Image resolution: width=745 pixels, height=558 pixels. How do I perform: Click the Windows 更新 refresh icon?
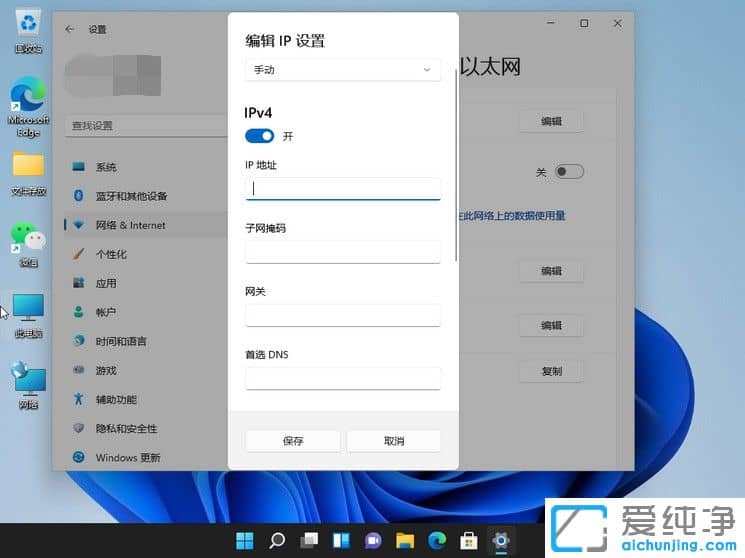(x=79, y=457)
